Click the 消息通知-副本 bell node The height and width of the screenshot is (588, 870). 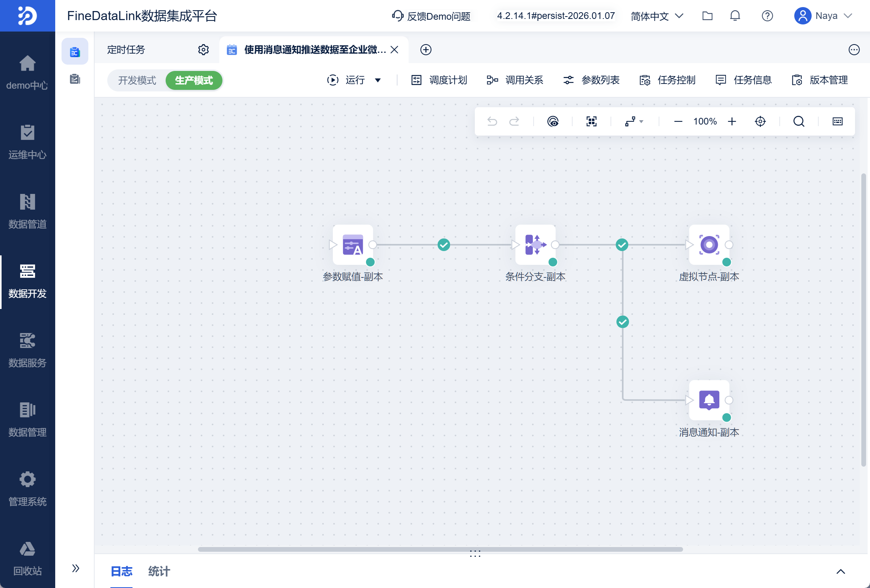pos(709,400)
